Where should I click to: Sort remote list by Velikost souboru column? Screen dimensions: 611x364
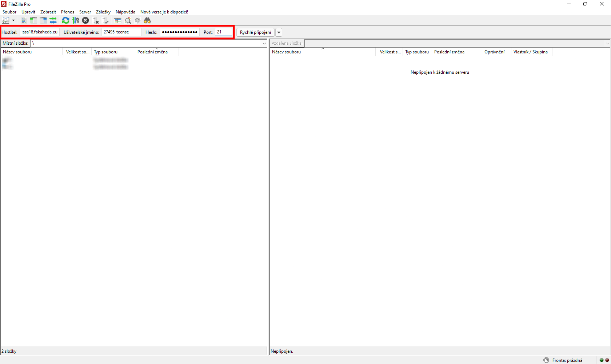[390, 52]
